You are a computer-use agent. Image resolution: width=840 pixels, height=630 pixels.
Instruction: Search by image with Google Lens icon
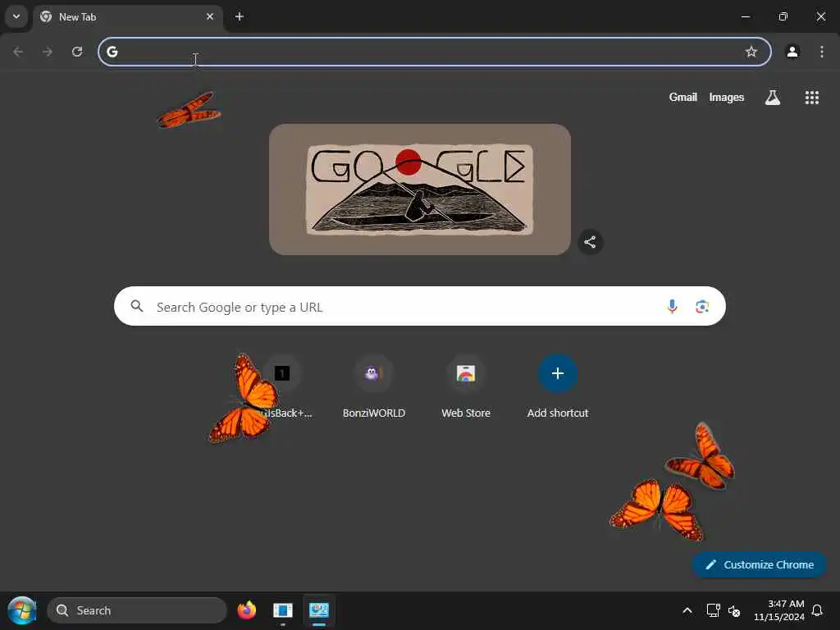tap(702, 306)
